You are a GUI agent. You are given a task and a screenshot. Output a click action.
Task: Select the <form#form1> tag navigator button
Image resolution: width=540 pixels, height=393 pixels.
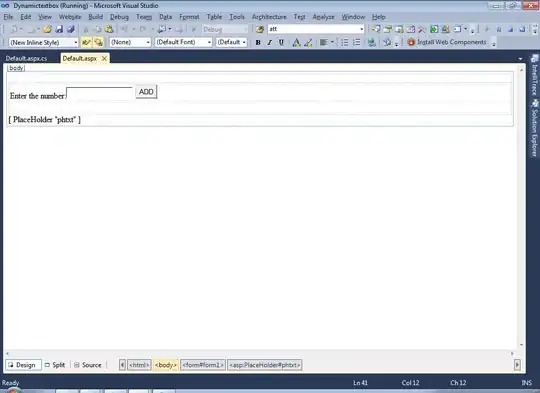203,365
